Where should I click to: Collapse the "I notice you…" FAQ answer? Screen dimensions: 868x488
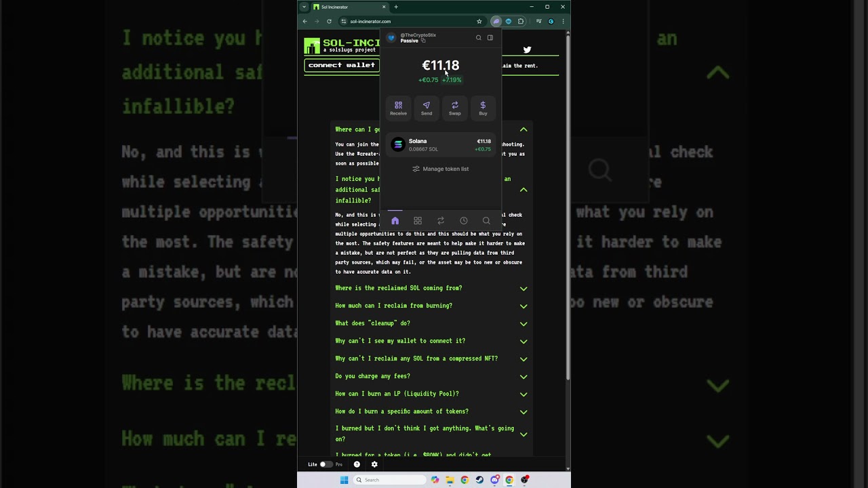[524, 190]
